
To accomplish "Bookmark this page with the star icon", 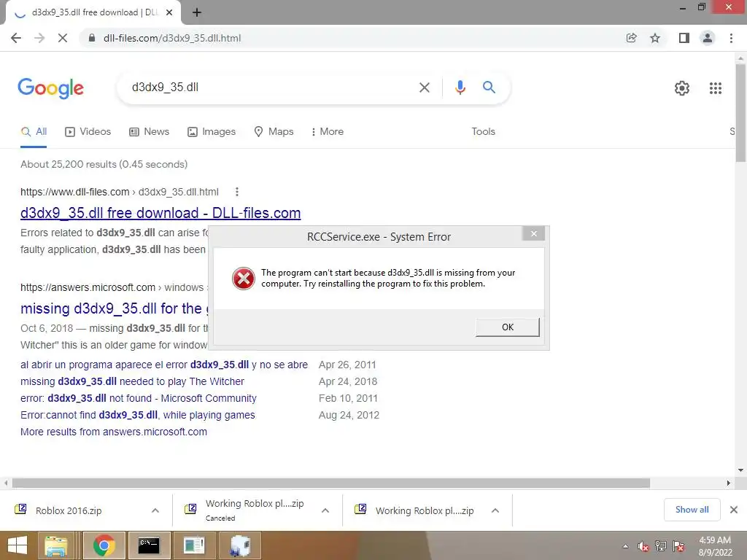I will click(x=655, y=38).
